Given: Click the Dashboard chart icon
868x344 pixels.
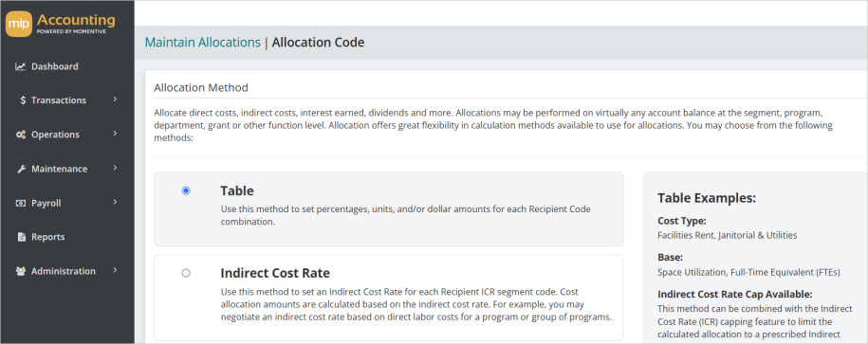Looking at the screenshot, I should [x=21, y=66].
